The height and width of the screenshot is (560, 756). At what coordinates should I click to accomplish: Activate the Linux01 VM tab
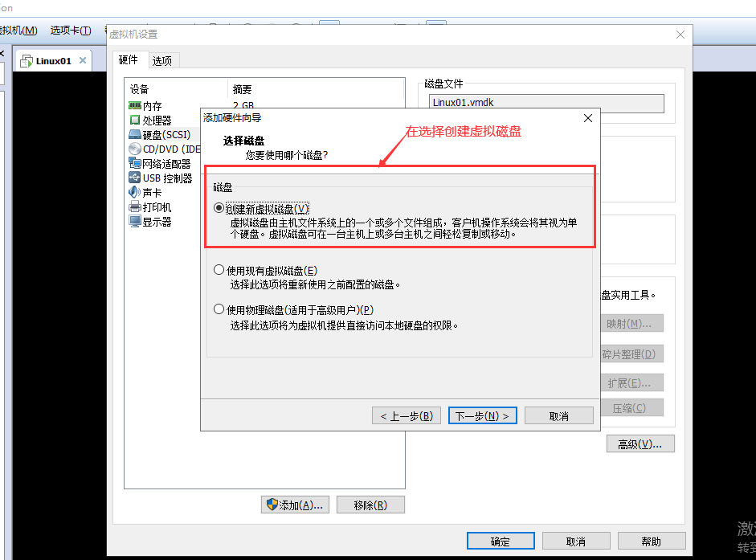click(54, 61)
